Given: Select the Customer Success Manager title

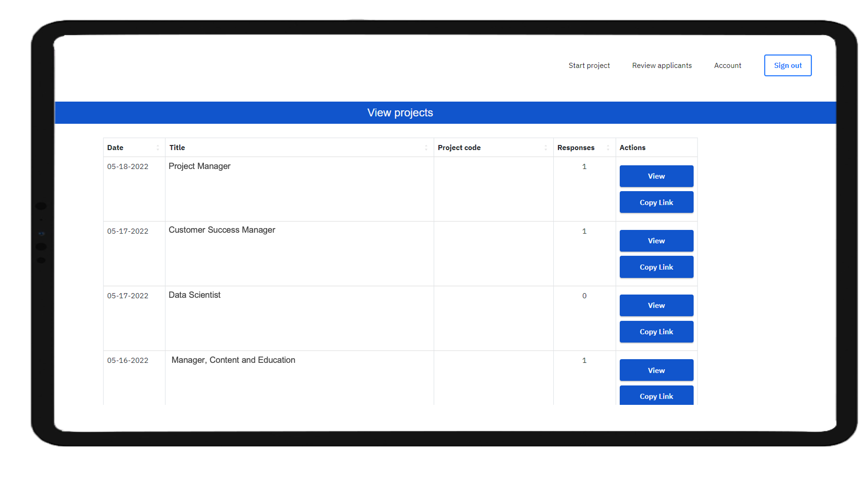Looking at the screenshot, I should pyautogui.click(x=222, y=230).
